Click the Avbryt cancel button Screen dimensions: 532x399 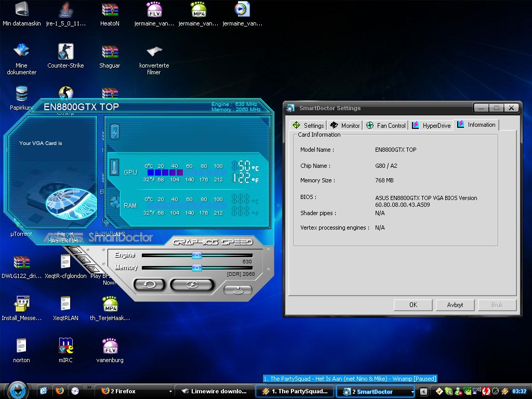(x=455, y=304)
